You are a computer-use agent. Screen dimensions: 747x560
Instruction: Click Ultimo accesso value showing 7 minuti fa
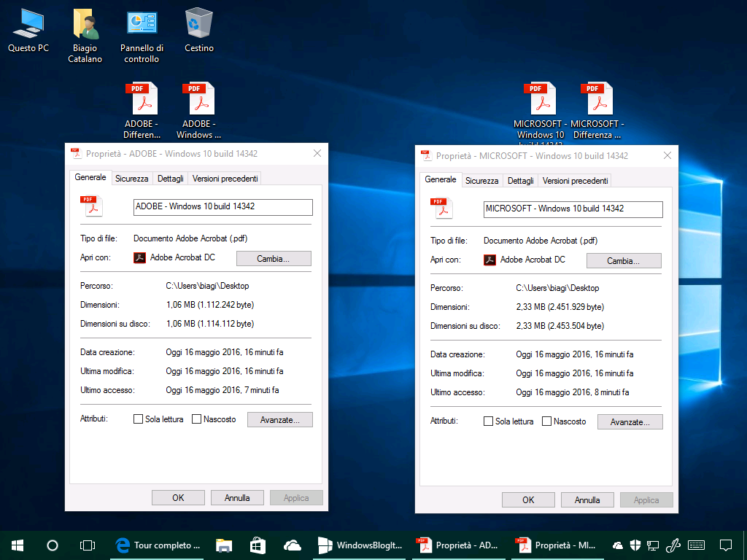click(222, 390)
